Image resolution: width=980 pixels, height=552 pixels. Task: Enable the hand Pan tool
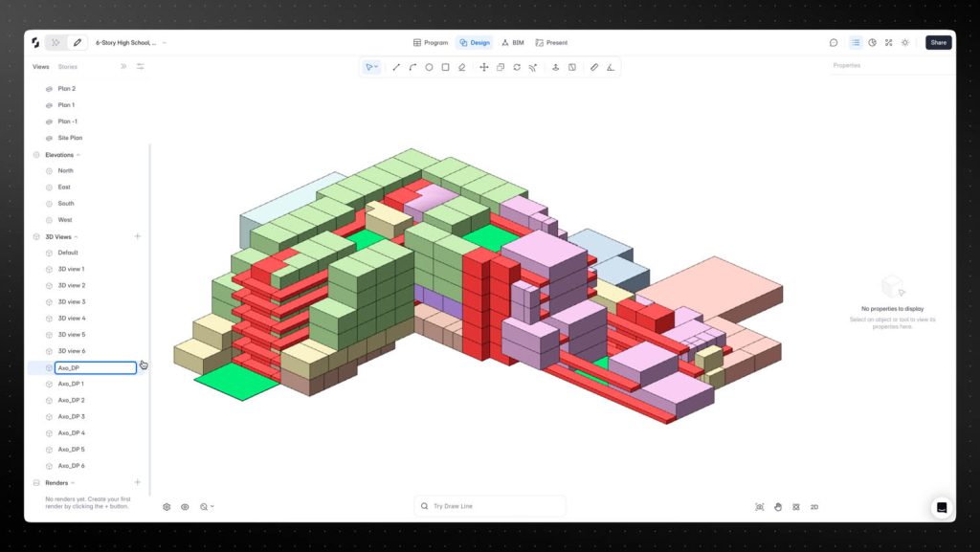(x=778, y=507)
